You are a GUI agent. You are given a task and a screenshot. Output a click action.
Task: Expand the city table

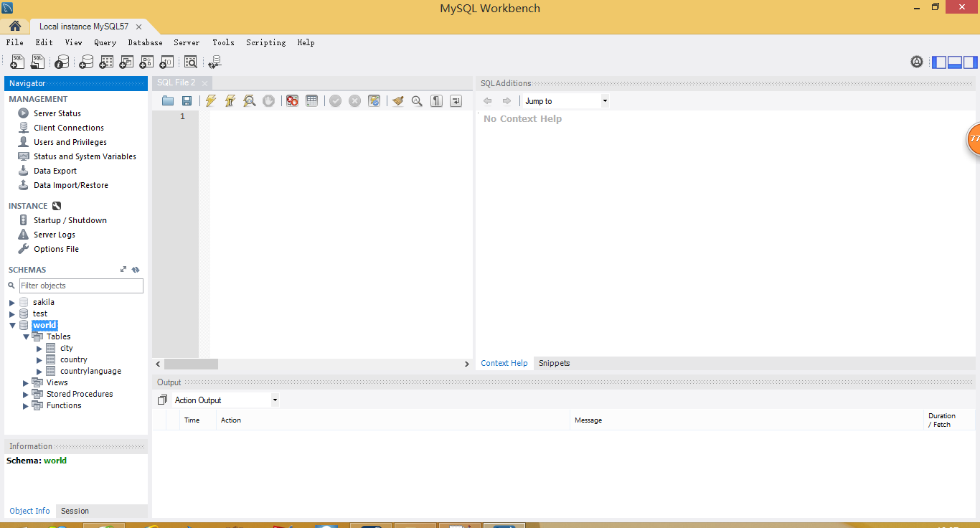click(39, 349)
